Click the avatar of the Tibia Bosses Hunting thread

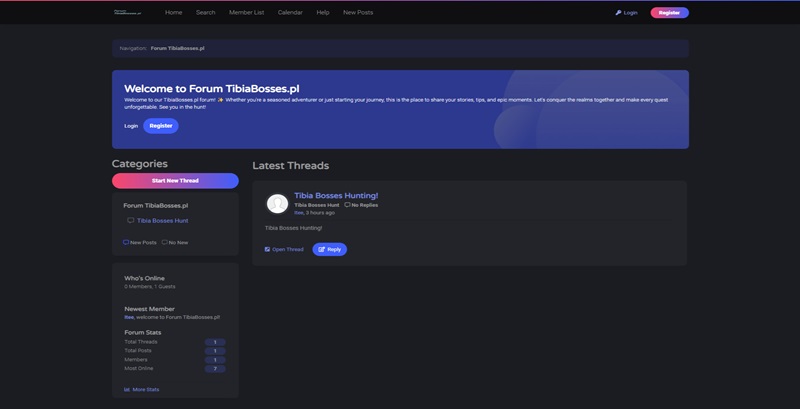[x=278, y=203]
